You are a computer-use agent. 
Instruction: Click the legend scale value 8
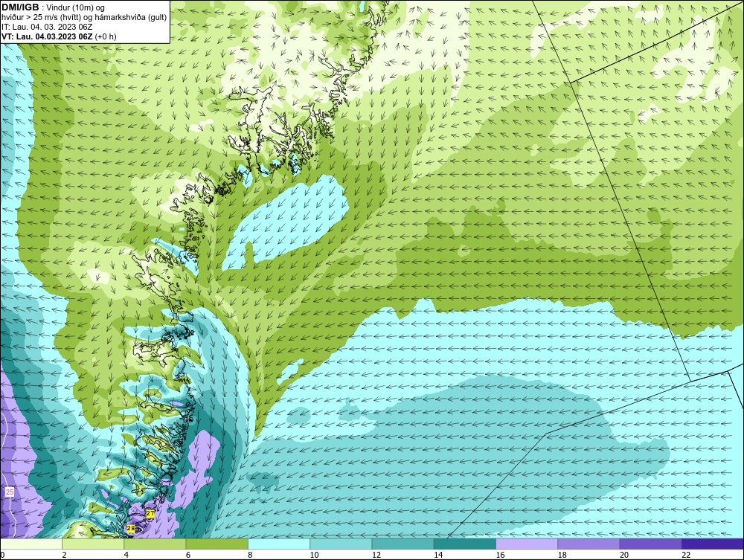[250, 555]
